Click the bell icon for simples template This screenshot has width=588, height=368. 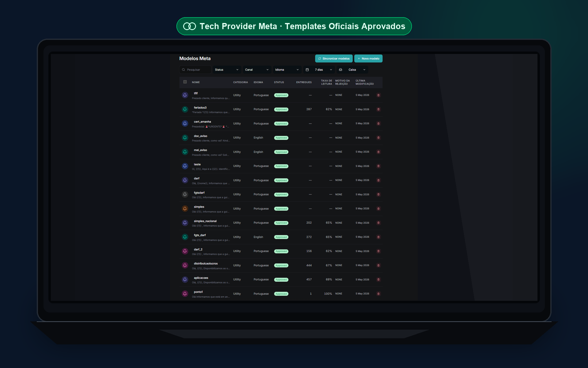click(185, 209)
